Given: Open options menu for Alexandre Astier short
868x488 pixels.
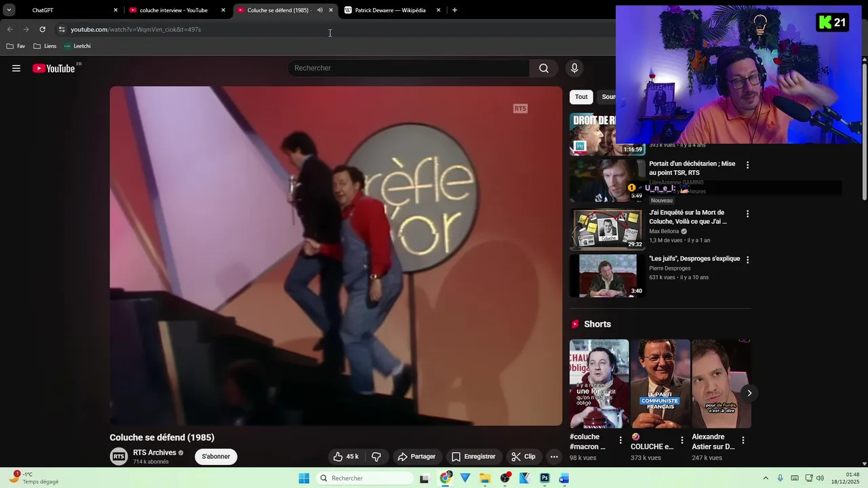Looking at the screenshot, I should click(743, 440).
